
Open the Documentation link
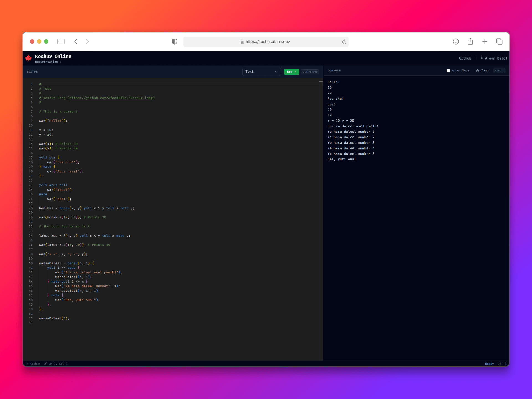click(x=48, y=62)
